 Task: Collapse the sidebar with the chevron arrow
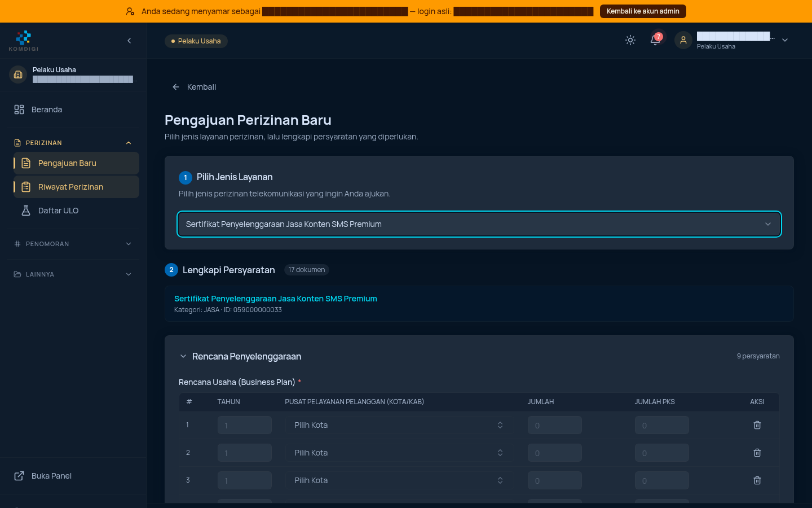129,41
